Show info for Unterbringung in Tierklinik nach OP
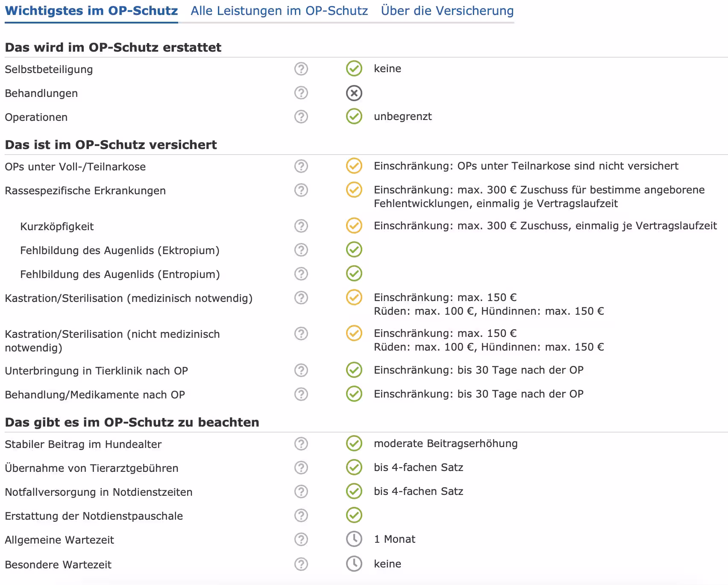Viewport: 728px width, 585px height. click(x=301, y=370)
